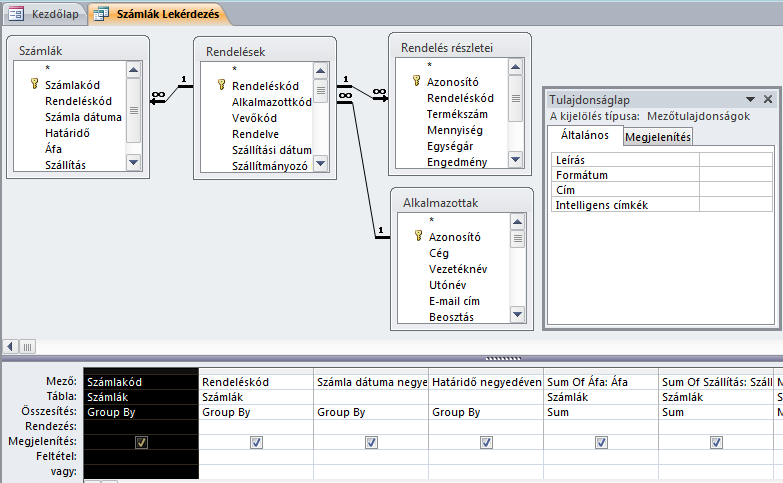Select Rendelve field in Rendelések table

[255, 134]
